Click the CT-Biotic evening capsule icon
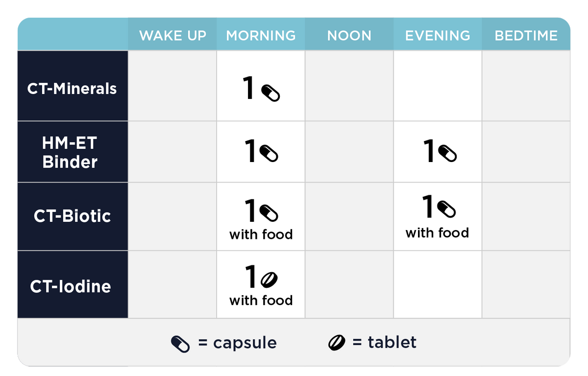 (x=446, y=211)
